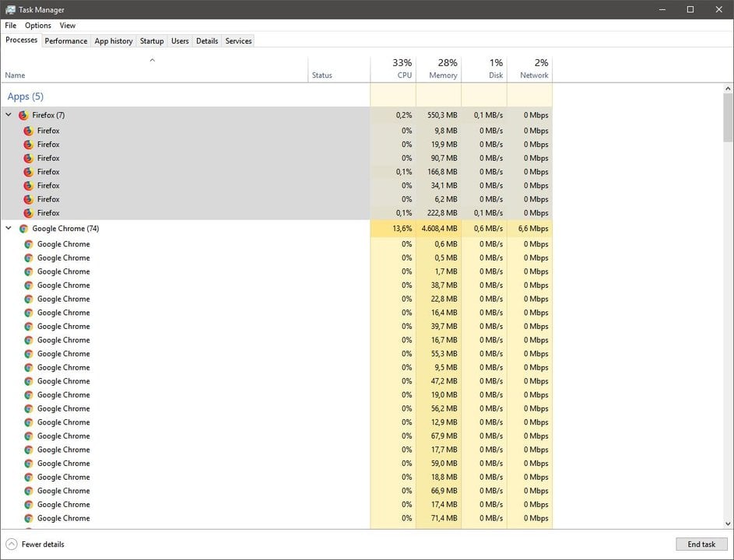This screenshot has width=734, height=560.
Task: Click Chrome's CPU value 13,6%
Action: pos(402,229)
